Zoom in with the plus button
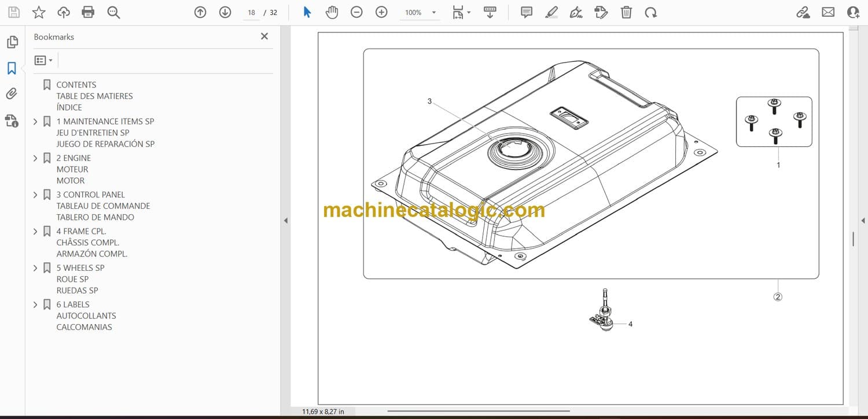 (x=381, y=12)
